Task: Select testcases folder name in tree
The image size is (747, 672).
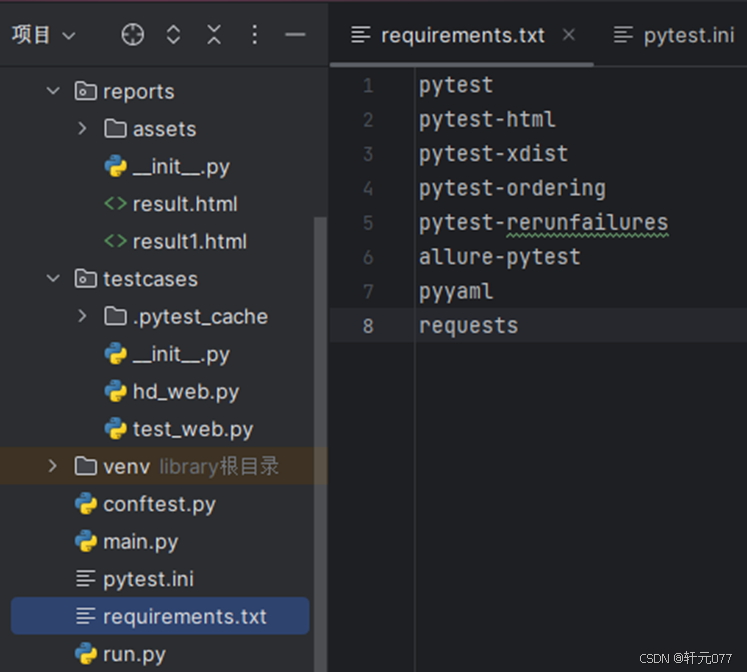Action: coord(151,279)
